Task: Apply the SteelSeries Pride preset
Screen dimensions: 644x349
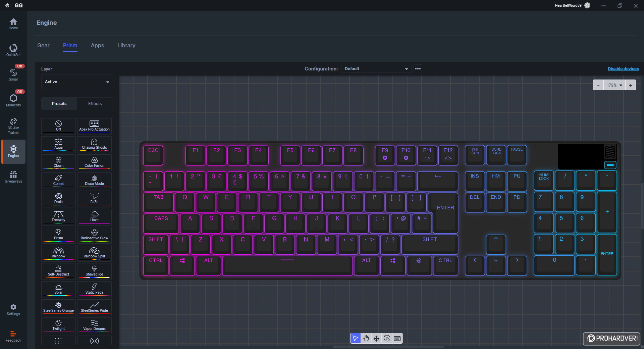Action: [x=94, y=307]
